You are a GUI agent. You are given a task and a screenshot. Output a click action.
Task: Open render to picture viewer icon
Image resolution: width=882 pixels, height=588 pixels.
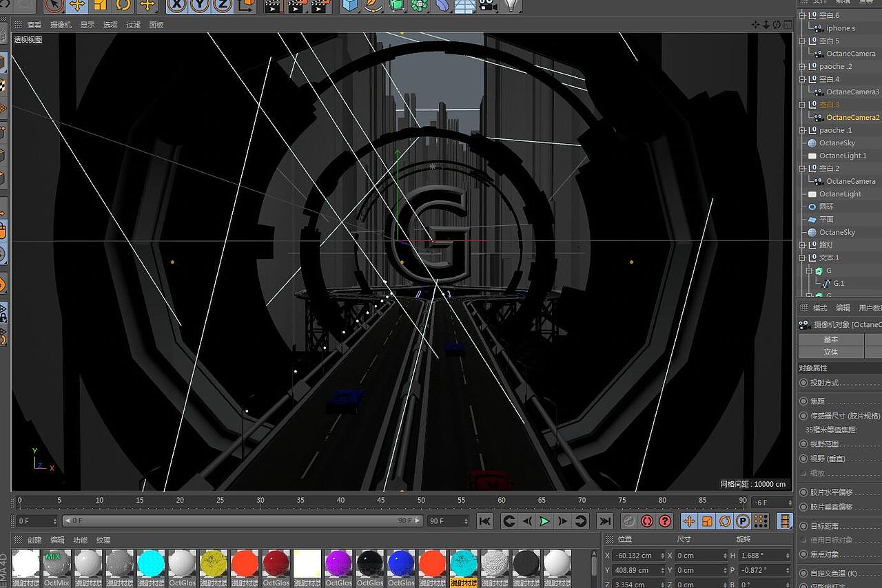[297, 6]
